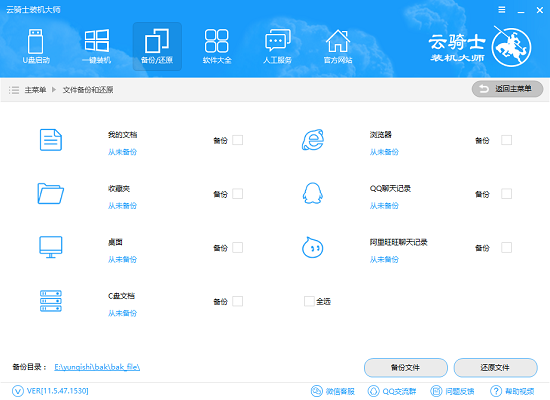Click the 云骑士 knight logo
Viewport: 550px width, 400px height.
(511, 47)
